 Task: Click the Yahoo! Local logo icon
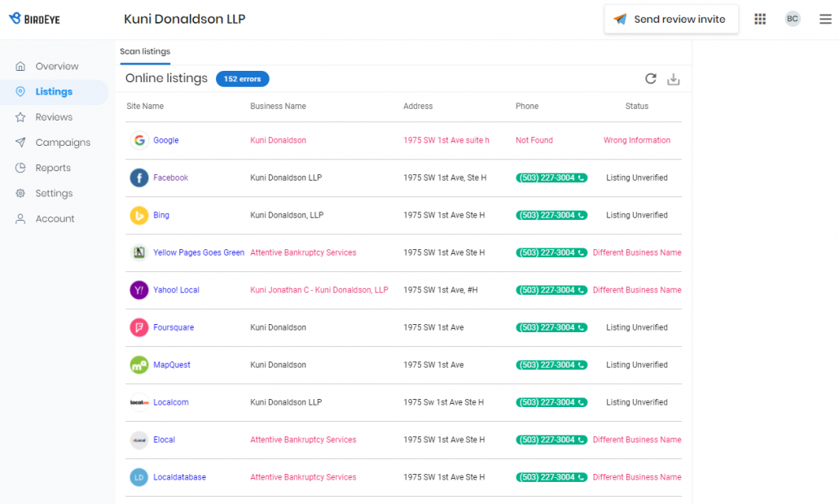coord(139,290)
